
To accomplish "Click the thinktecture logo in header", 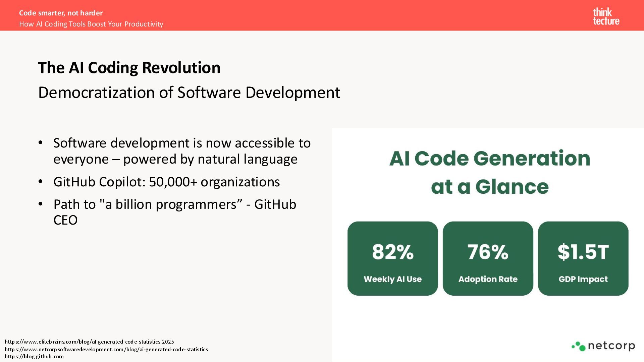I will click(x=606, y=17).
